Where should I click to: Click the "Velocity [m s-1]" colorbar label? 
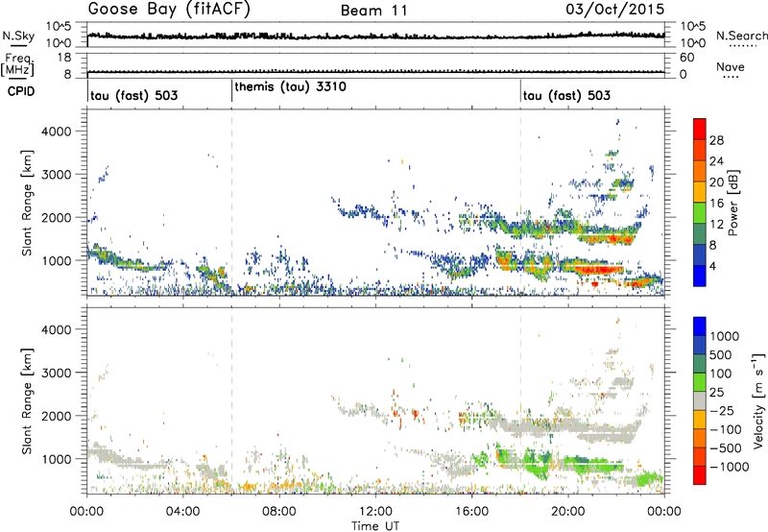point(759,400)
